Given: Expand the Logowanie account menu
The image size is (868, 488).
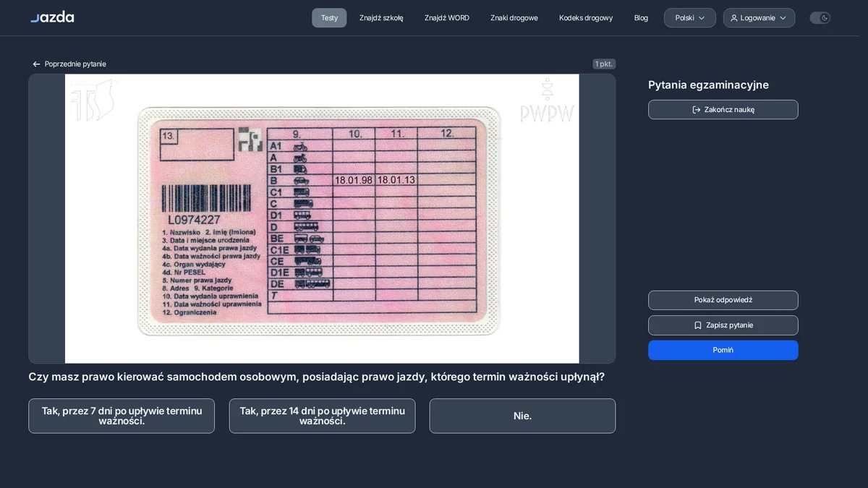Looking at the screenshot, I should [x=759, y=18].
